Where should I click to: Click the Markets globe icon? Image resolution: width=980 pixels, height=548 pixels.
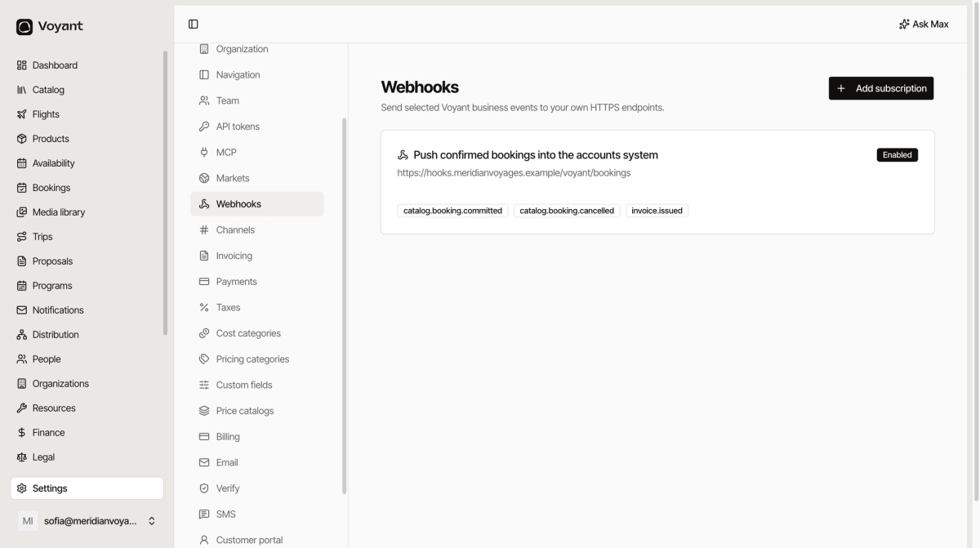click(204, 178)
